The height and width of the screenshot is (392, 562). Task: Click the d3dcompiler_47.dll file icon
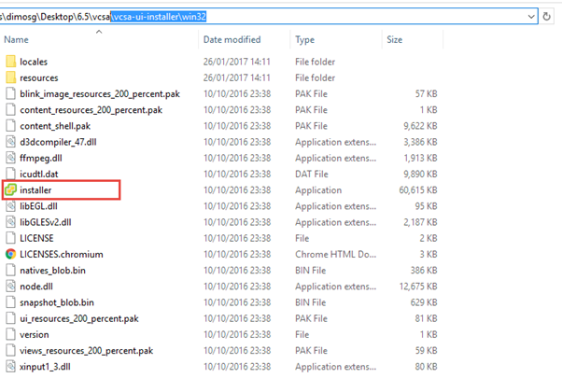pos(11,142)
